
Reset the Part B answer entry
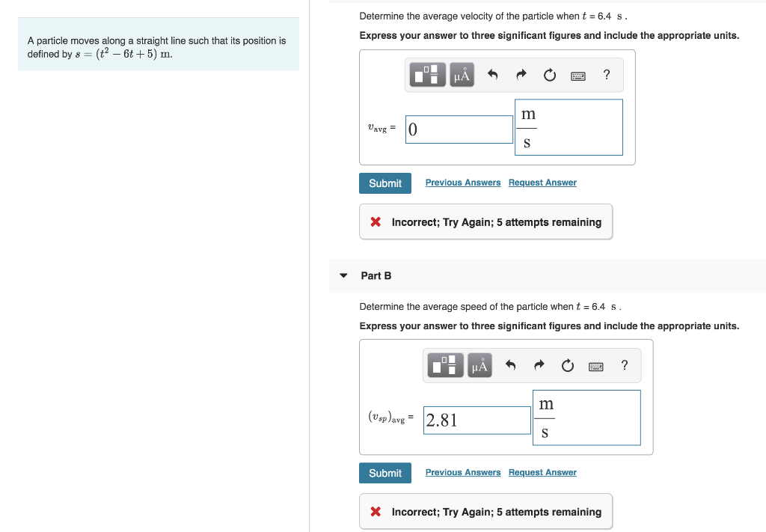click(x=568, y=365)
